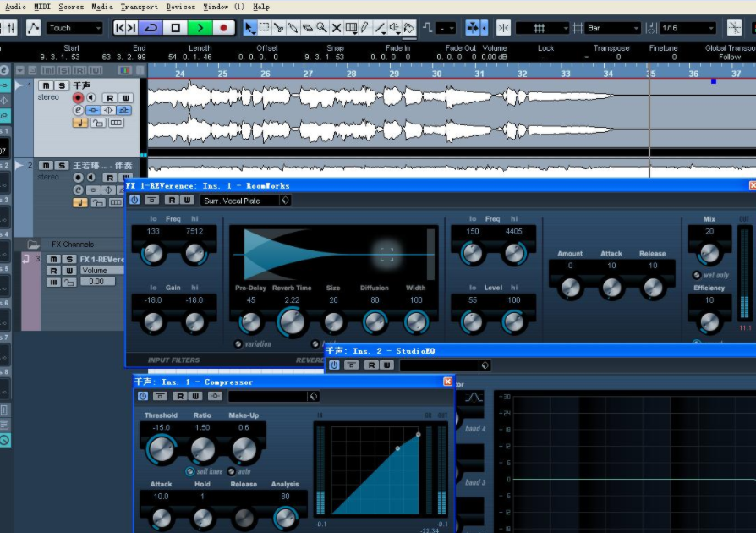Click the lock icon on 干声 track
This screenshot has width=756, height=533.
(98, 123)
